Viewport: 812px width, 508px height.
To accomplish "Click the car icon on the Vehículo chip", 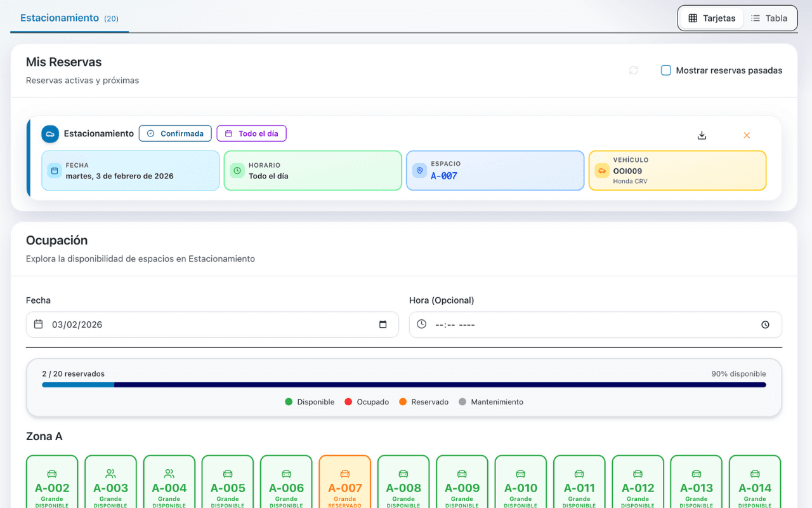I will [x=601, y=170].
